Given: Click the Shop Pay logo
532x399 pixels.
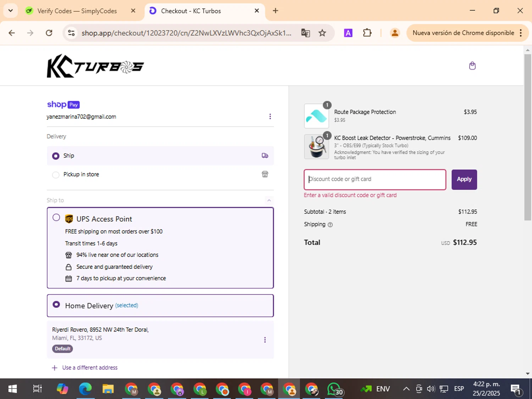Looking at the screenshot, I should [63, 104].
